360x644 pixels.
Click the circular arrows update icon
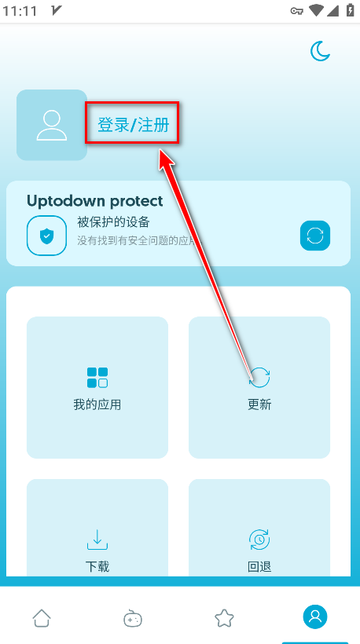259,378
